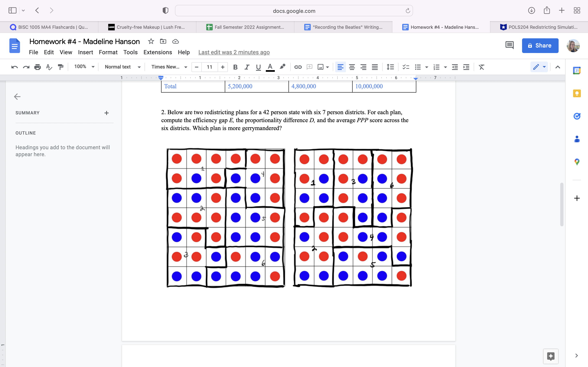Expand the Normal text style dropdown
The height and width of the screenshot is (367, 588).
click(122, 67)
